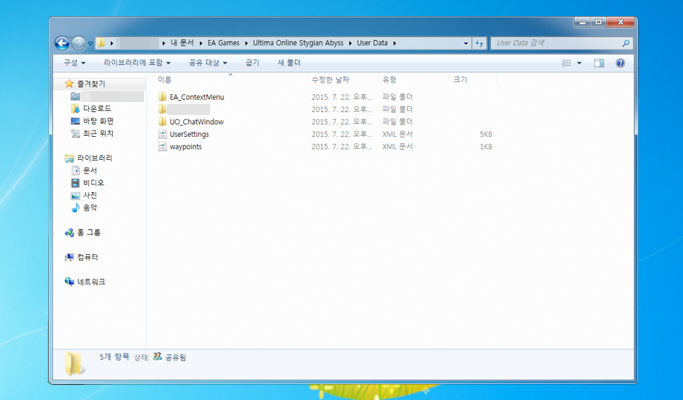Click the Forward navigation arrow button

78,43
